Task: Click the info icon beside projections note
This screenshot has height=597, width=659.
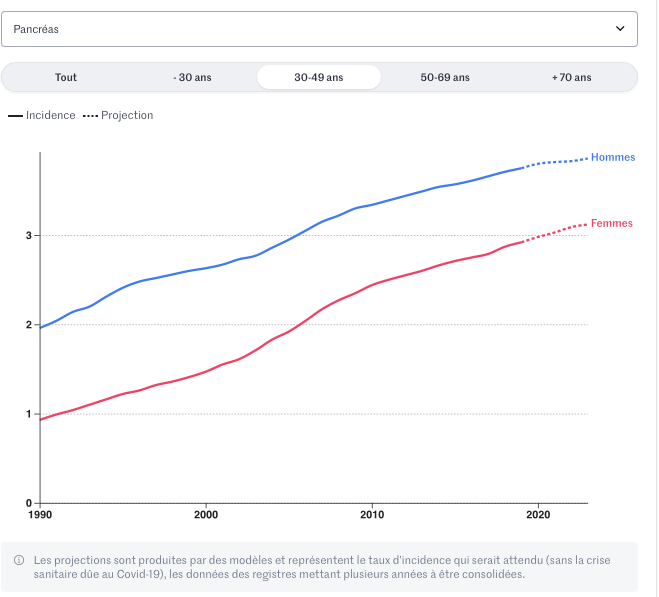Action: click(x=19, y=560)
